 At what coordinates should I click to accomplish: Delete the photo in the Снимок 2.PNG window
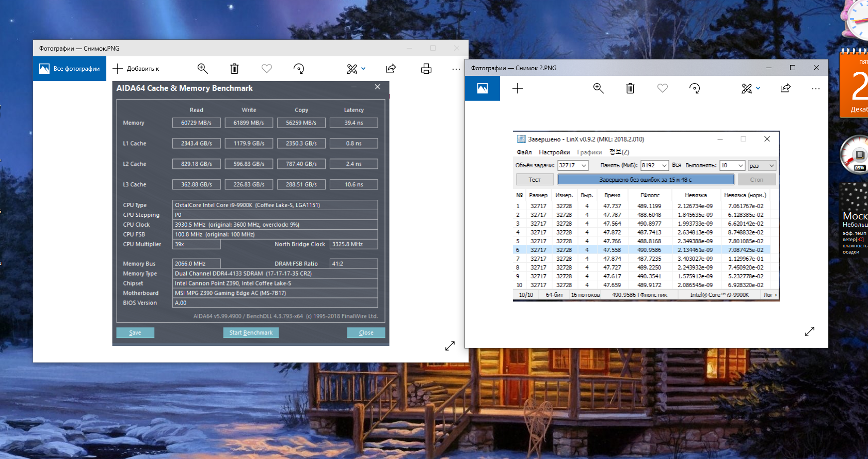(x=630, y=88)
